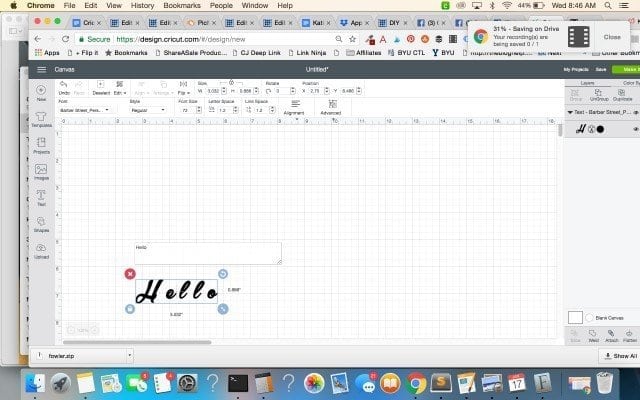
Task: Click the resize handle on Hello selection
Action: [222, 309]
